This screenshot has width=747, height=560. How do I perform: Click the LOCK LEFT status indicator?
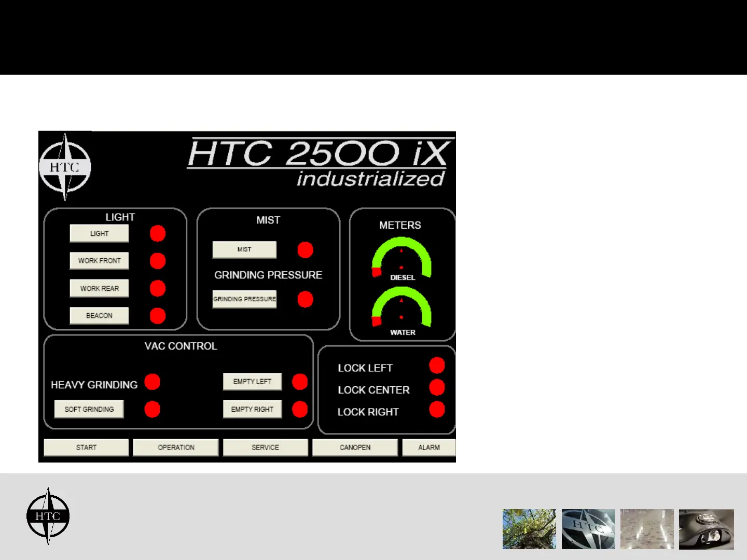coord(437,366)
